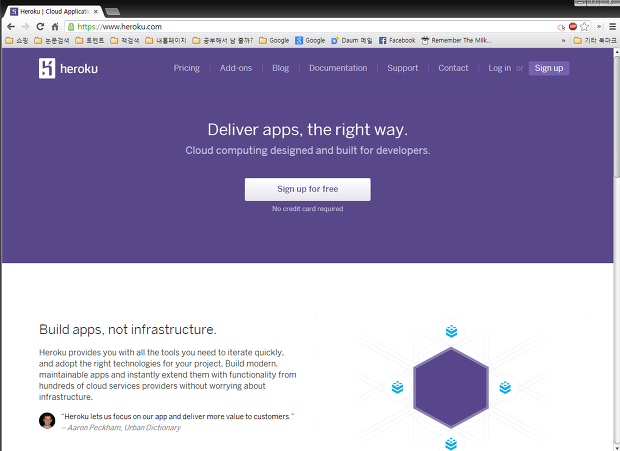Click the browser forward arrow
This screenshot has width=620, height=451.
[25, 26]
